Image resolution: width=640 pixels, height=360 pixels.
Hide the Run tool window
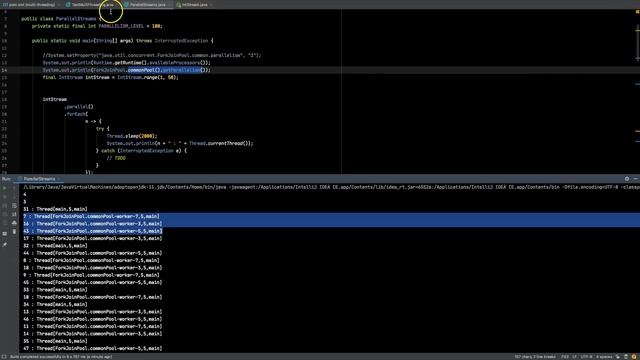pos(636,179)
